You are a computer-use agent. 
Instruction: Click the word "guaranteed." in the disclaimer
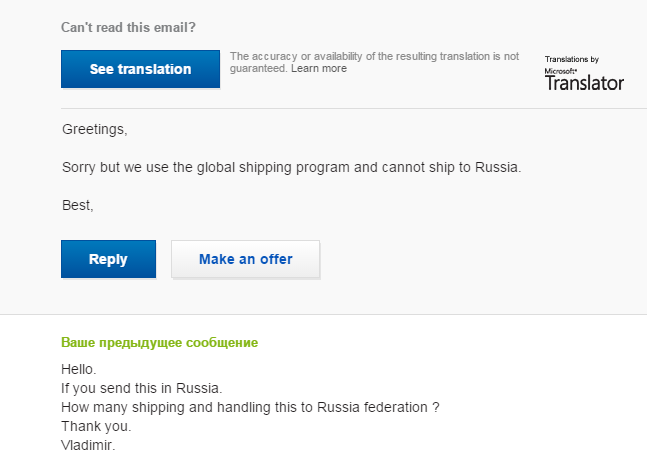258,69
